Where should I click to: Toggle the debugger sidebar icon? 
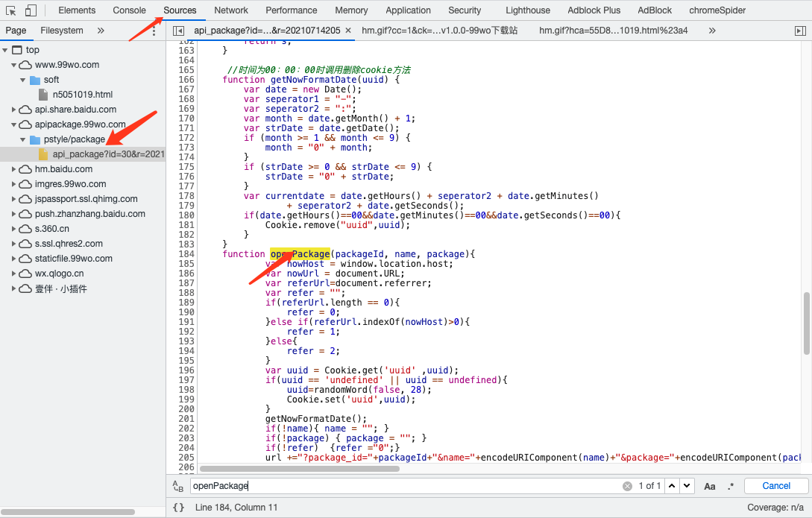pyautogui.click(x=800, y=31)
